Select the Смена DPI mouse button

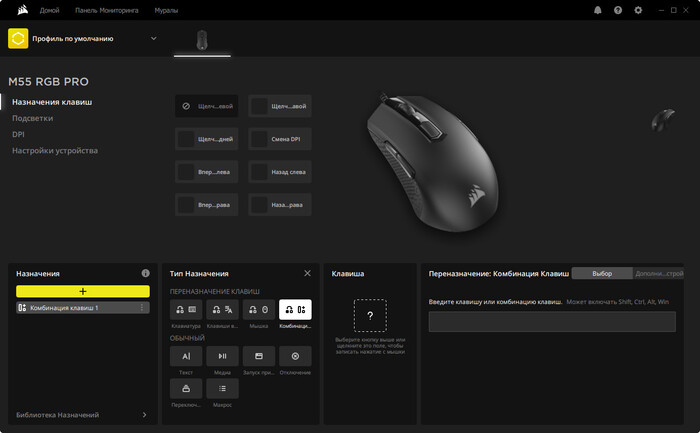(279, 139)
